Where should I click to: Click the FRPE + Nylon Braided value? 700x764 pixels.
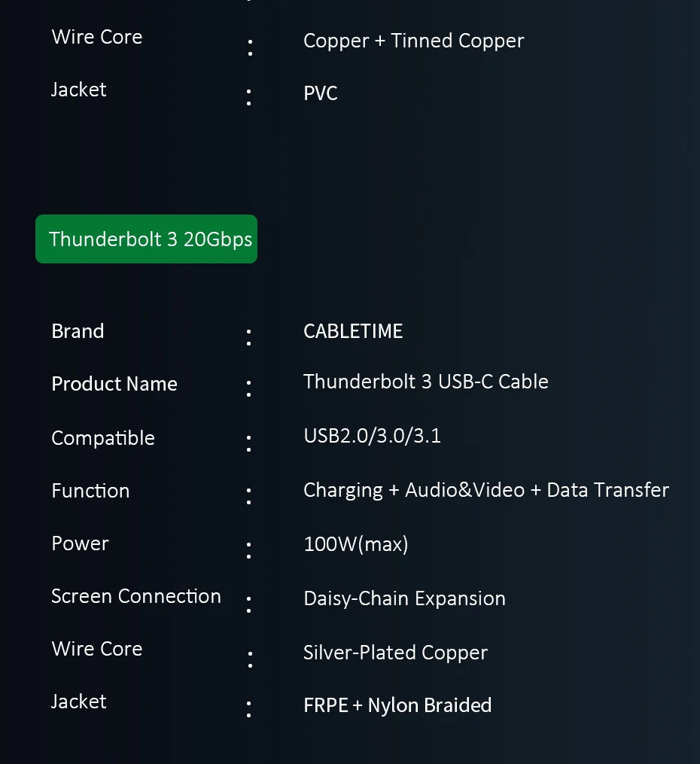tap(397, 705)
